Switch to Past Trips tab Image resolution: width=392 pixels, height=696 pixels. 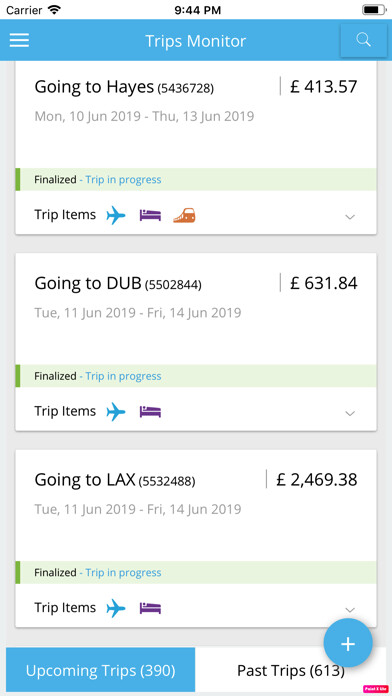291,670
